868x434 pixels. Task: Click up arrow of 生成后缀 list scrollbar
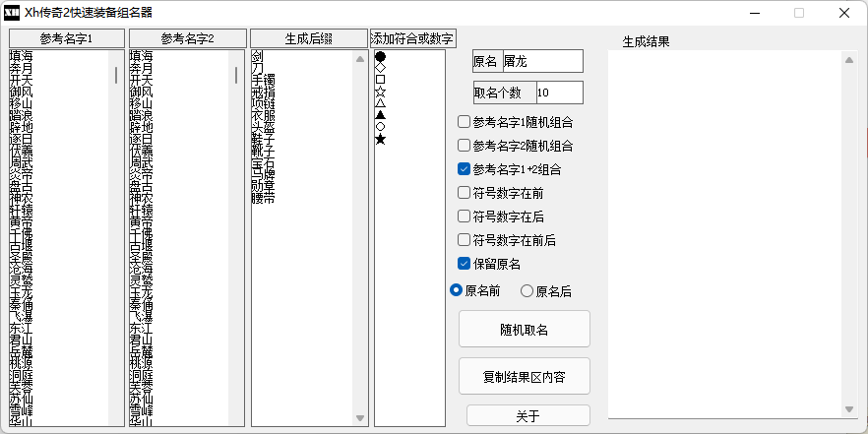(360, 59)
